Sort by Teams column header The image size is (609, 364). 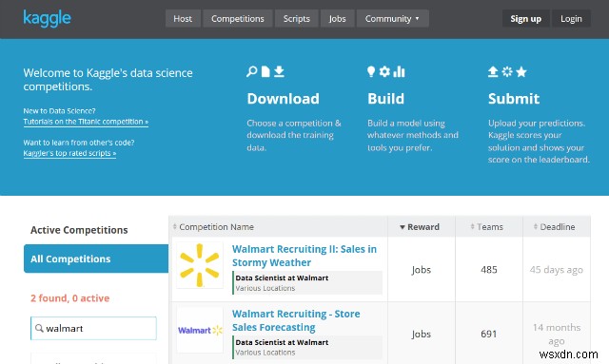click(x=486, y=227)
